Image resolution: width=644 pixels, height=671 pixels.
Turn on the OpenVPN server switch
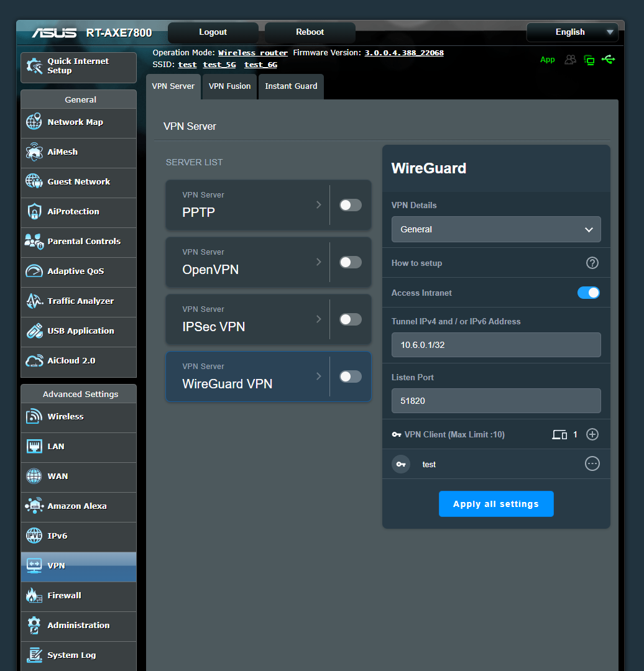350,262
